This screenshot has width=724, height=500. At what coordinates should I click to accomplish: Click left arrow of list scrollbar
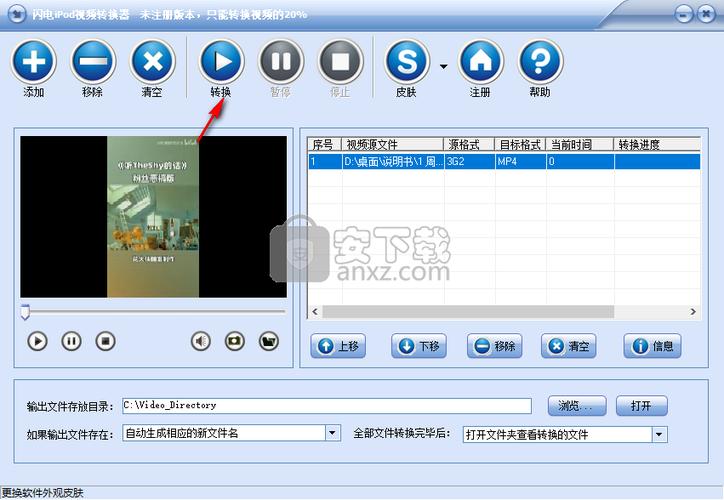[315, 312]
